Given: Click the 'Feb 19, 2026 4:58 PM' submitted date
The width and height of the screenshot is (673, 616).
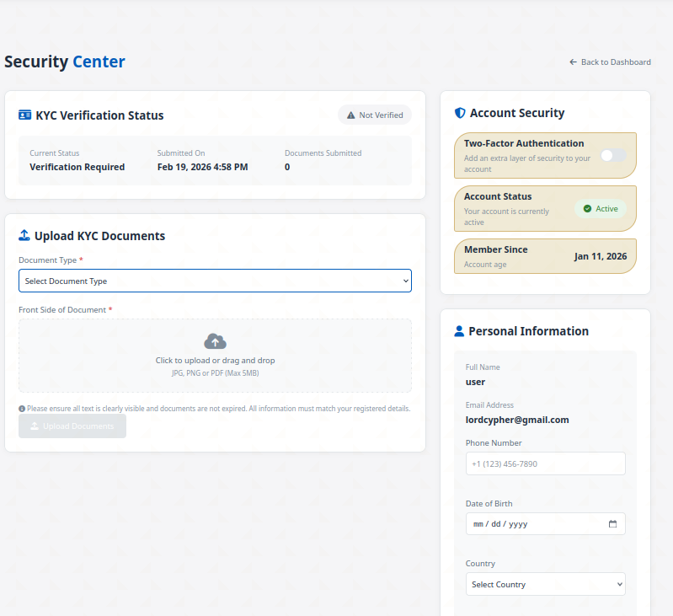Looking at the screenshot, I should click(x=203, y=167).
